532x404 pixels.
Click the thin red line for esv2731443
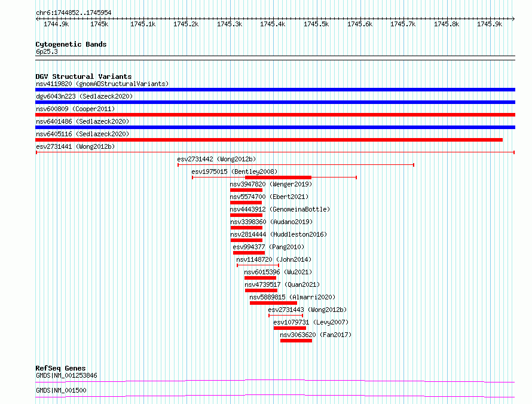(x=286, y=316)
